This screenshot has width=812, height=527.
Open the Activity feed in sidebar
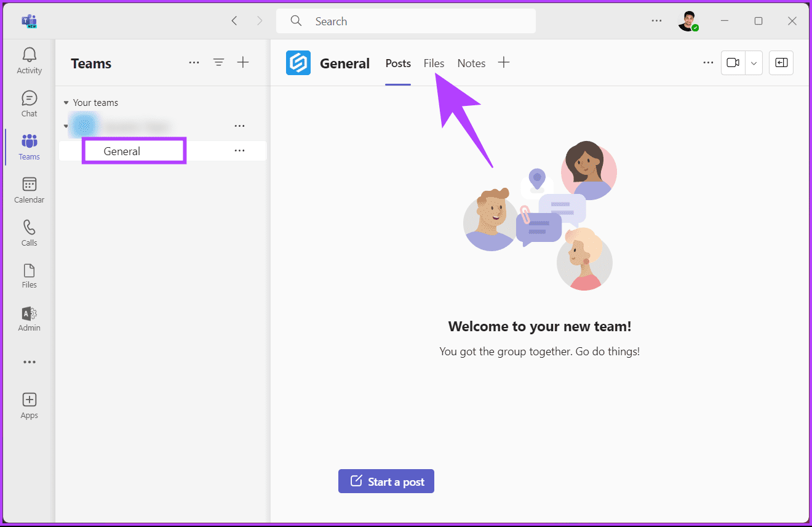pos(29,61)
